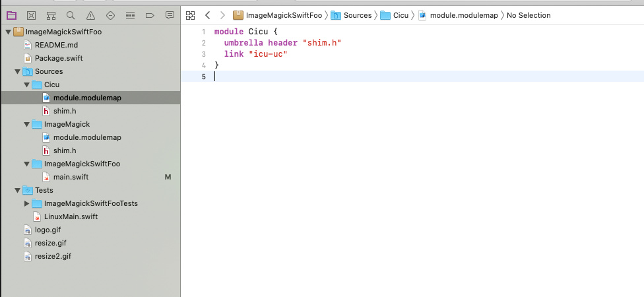Open the Debug navigator
Image resolution: width=644 pixels, height=297 pixels.
point(130,16)
